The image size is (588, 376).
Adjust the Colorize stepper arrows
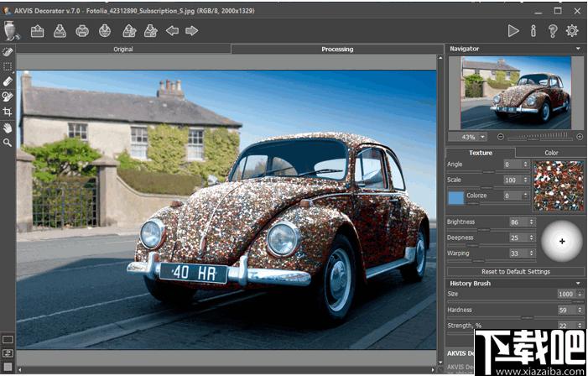click(x=525, y=196)
